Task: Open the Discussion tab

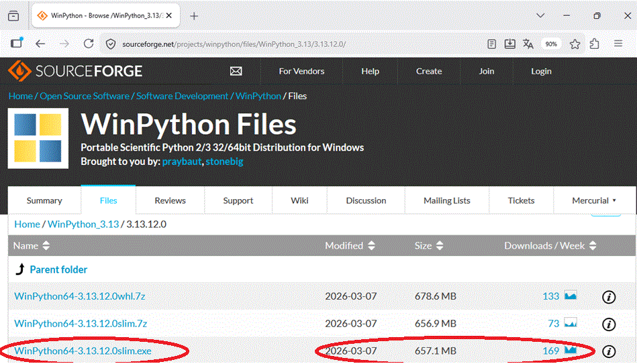Action: tap(366, 200)
